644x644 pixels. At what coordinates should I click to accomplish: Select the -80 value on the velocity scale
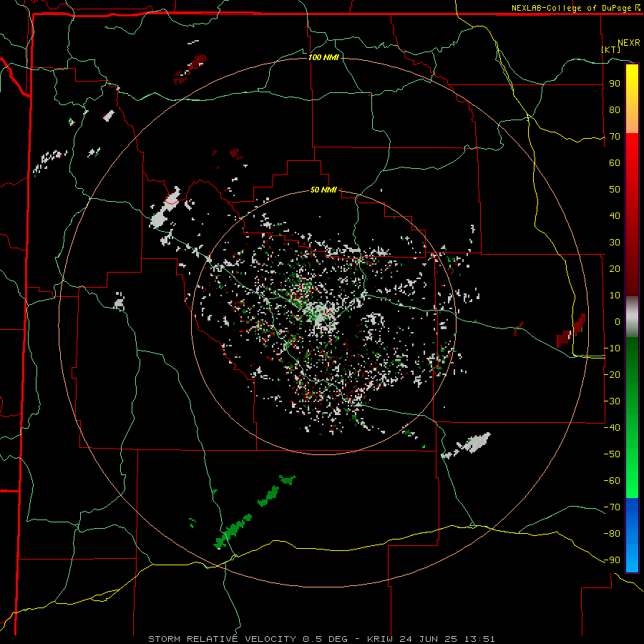pyautogui.click(x=612, y=534)
